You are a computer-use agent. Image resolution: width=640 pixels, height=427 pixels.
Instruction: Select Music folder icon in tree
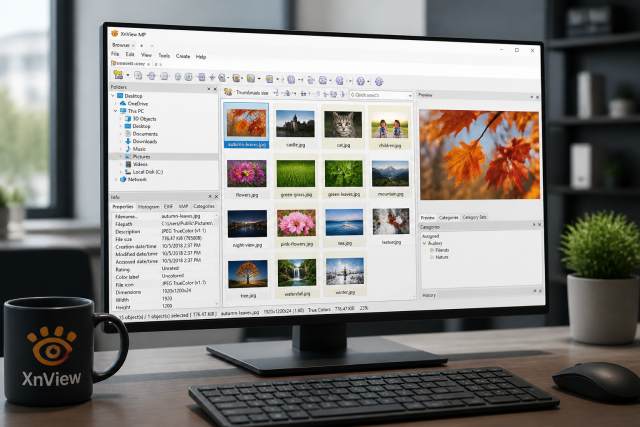pos(128,149)
